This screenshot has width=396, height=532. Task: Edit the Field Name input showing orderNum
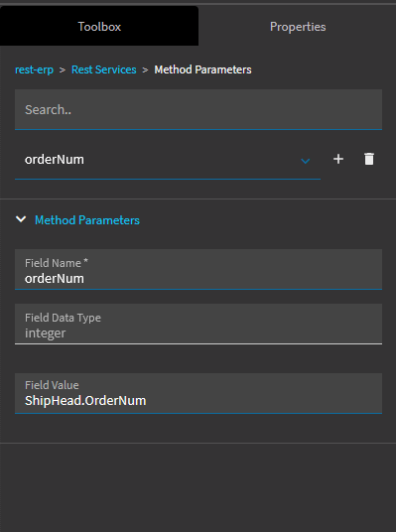click(198, 269)
